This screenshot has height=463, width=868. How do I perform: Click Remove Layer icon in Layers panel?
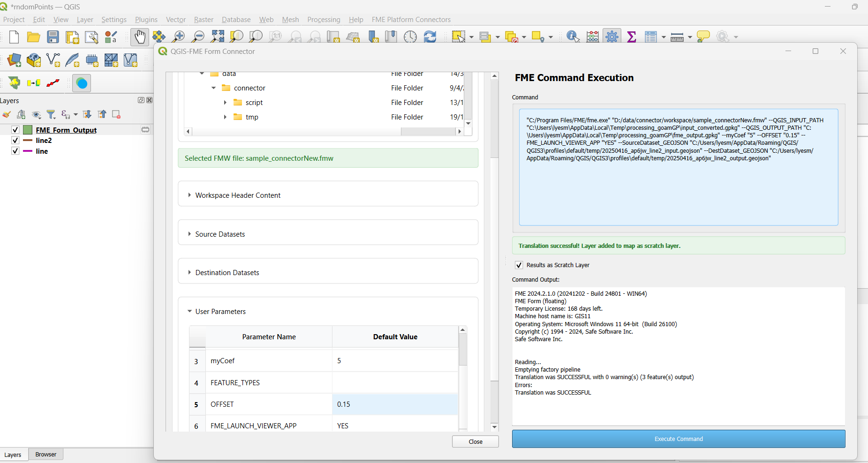(116, 114)
